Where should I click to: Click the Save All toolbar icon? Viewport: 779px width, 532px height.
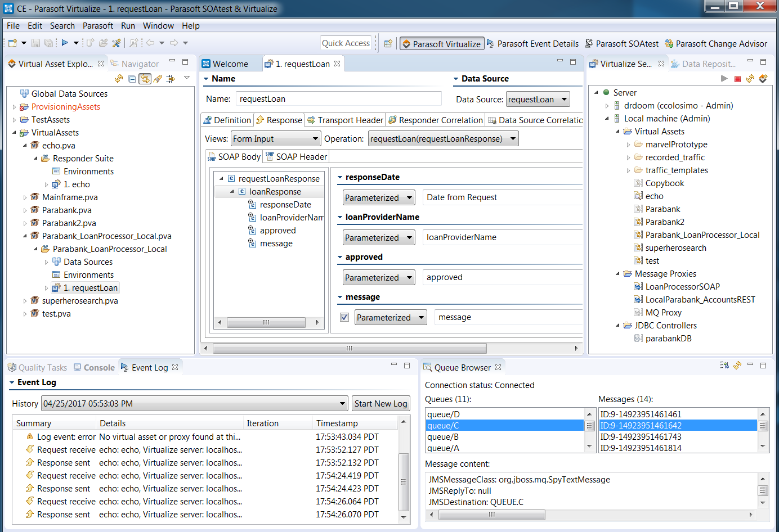click(48, 43)
